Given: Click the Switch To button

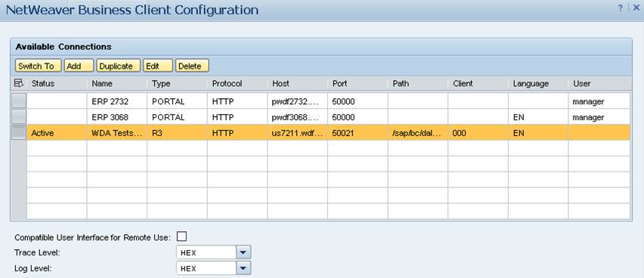Looking at the screenshot, I should (38, 66).
